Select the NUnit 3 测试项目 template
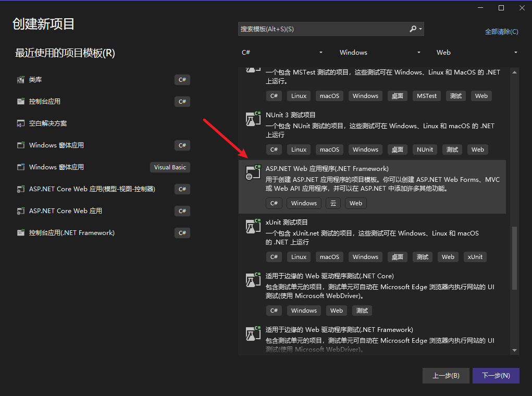This screenshot has width=532, height=396. (372, 133)
